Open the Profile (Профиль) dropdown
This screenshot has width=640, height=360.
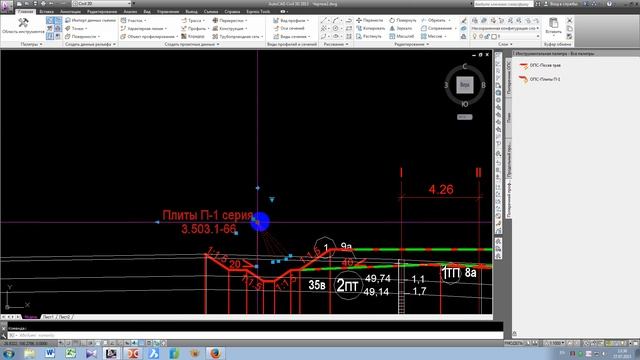[195, 28]
